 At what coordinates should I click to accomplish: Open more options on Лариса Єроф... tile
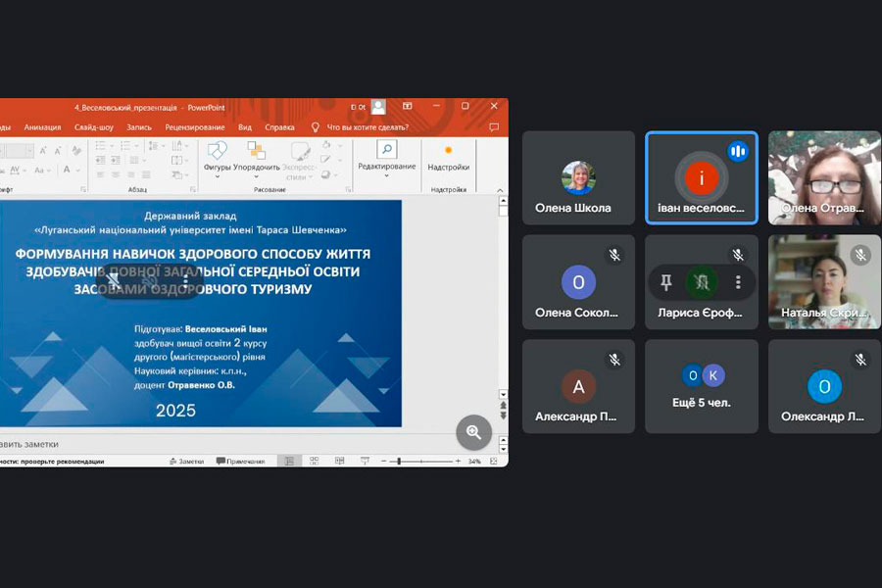tap(738, 282)
